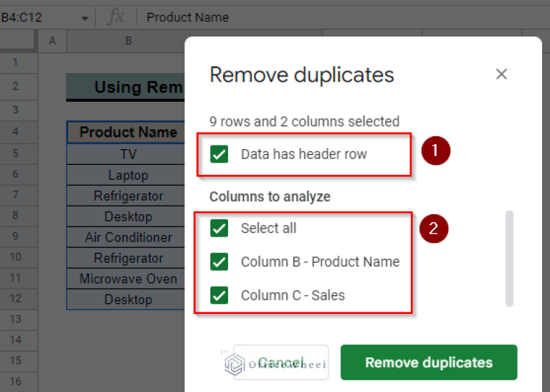Uncheck Data has header row
This screenshot has height=392, width=550.
click(219, 154)
